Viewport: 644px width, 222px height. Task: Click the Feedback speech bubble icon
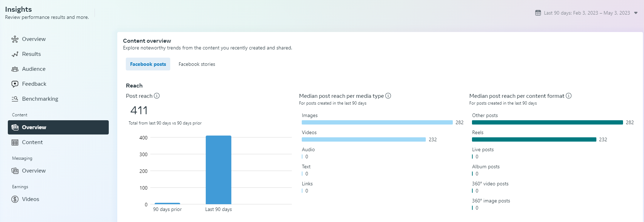coord(15,84)
